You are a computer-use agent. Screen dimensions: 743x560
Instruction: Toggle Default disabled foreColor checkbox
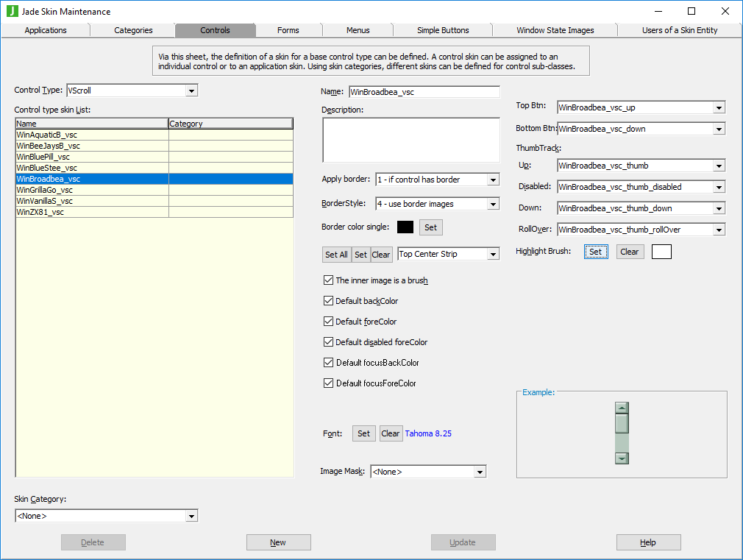(328, 342)
